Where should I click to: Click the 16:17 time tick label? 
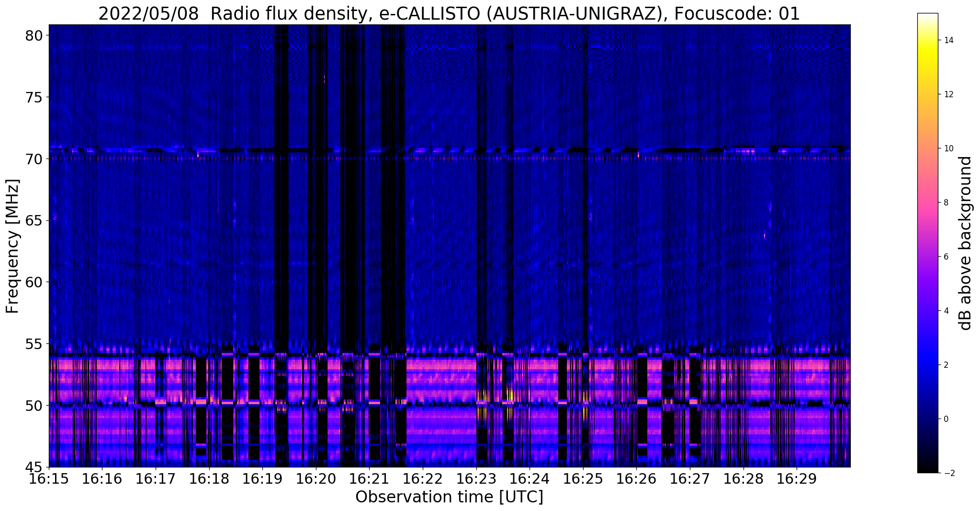156,478
